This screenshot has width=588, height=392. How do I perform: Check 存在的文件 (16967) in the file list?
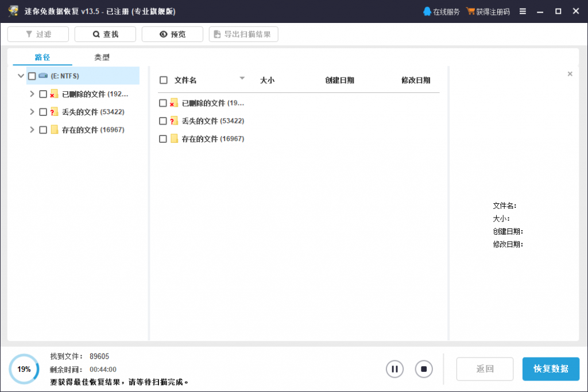(x=163, y=139)
